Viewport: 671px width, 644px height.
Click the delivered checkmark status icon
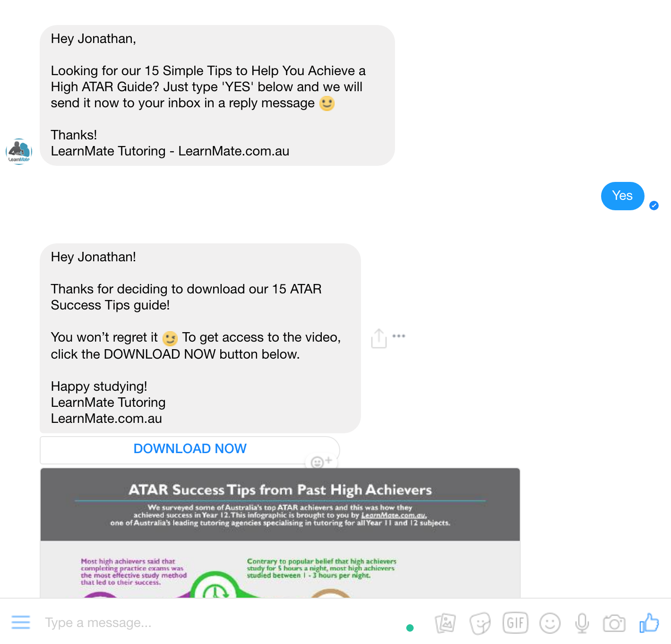point(654,206)
